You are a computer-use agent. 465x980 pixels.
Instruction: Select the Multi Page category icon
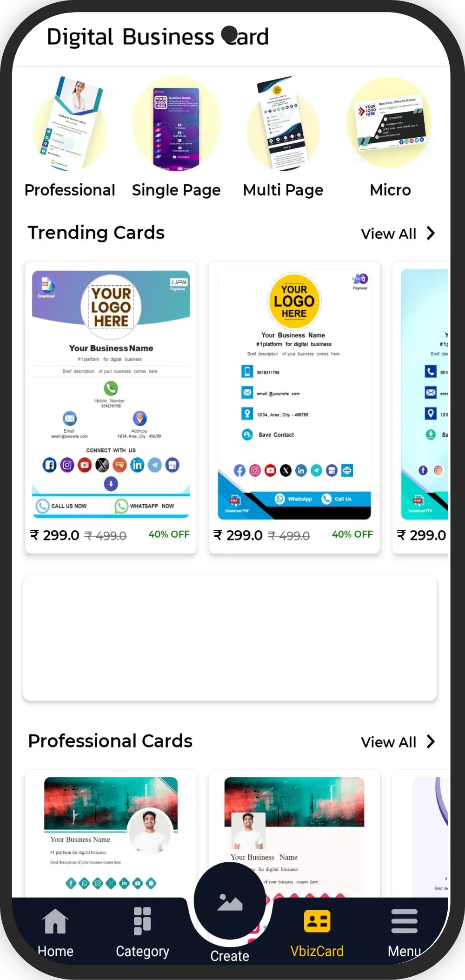pyautogui.click(x=283, y=124)
